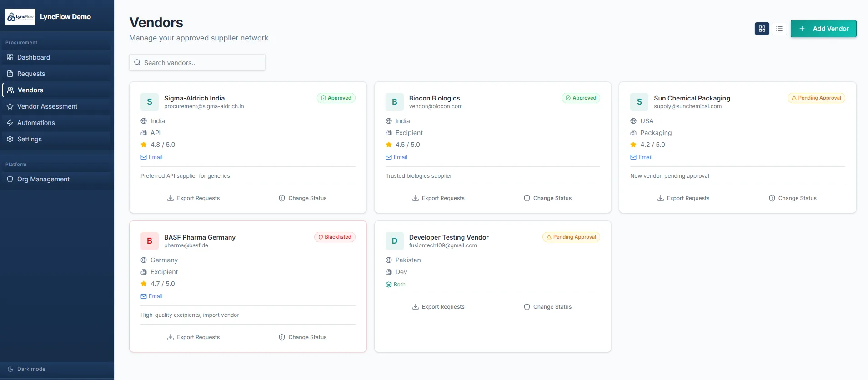Click Approved badge on Biocon Biologics

[x=581, y=98]
